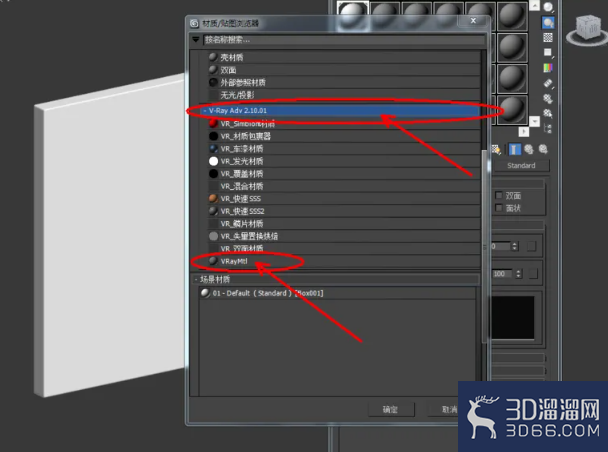
Task: Collapse the V-Ray Adv 2.10.01 group
Action: pyautogui.click(x=205, y=111)
